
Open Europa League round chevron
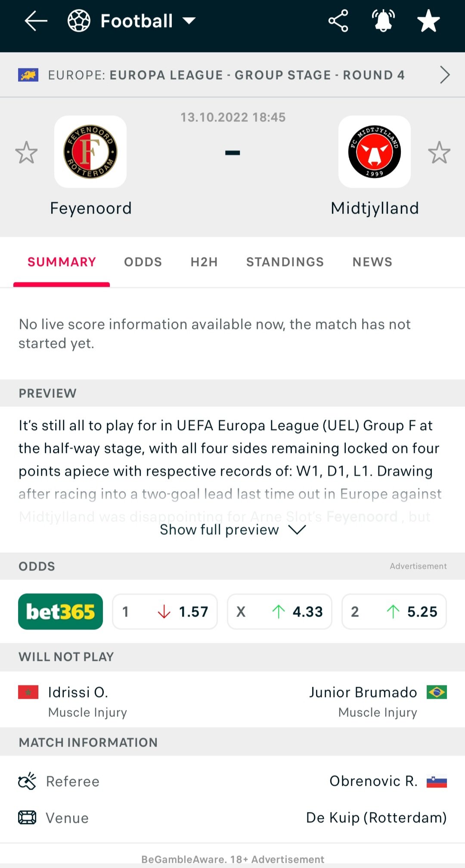pyautogui.click(x=445, y=75)
